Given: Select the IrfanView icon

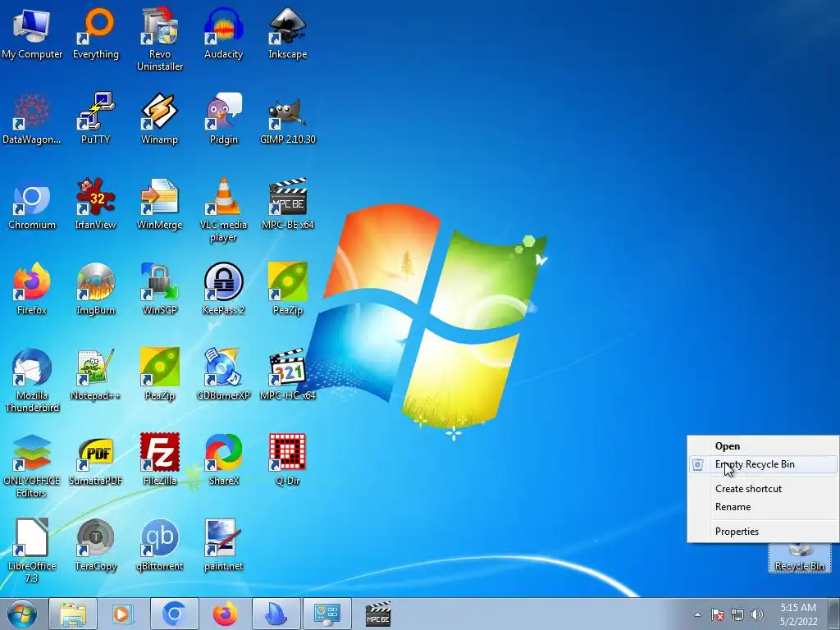Looking at the screenshot, I should pos(96,203).
